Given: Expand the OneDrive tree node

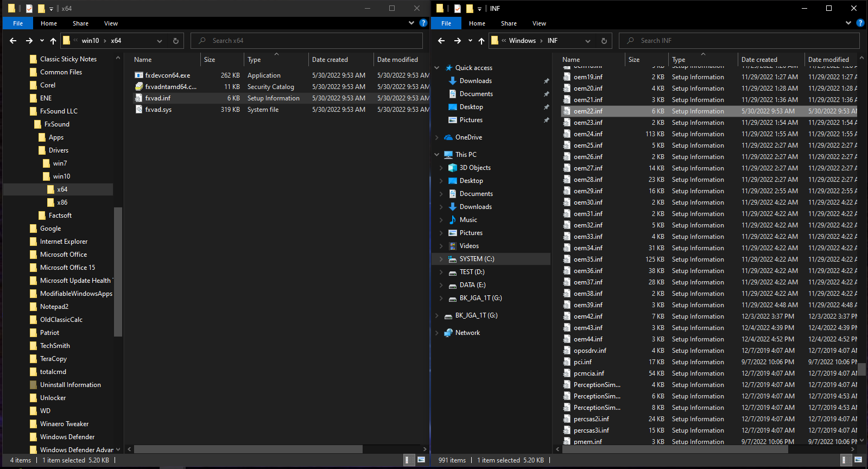Looking at the screenshot, I should (x=437, y=137).
